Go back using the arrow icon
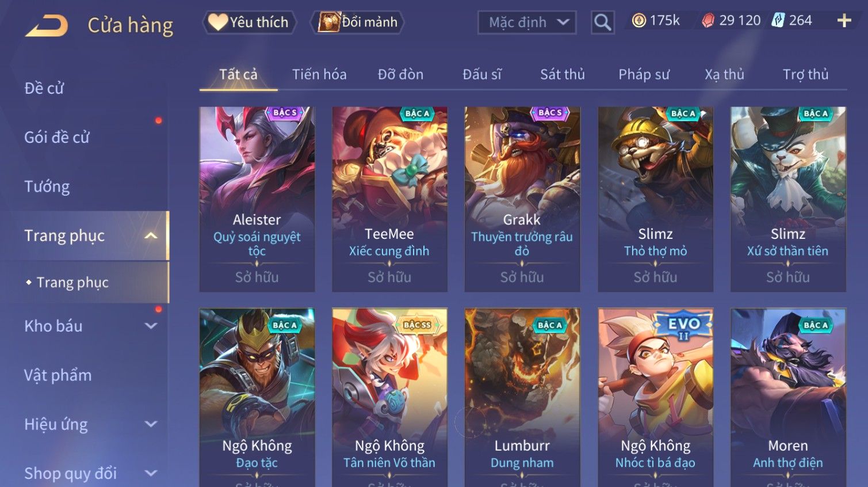The height and width of the screenshot is (487, 868). (x=47, y=25)
